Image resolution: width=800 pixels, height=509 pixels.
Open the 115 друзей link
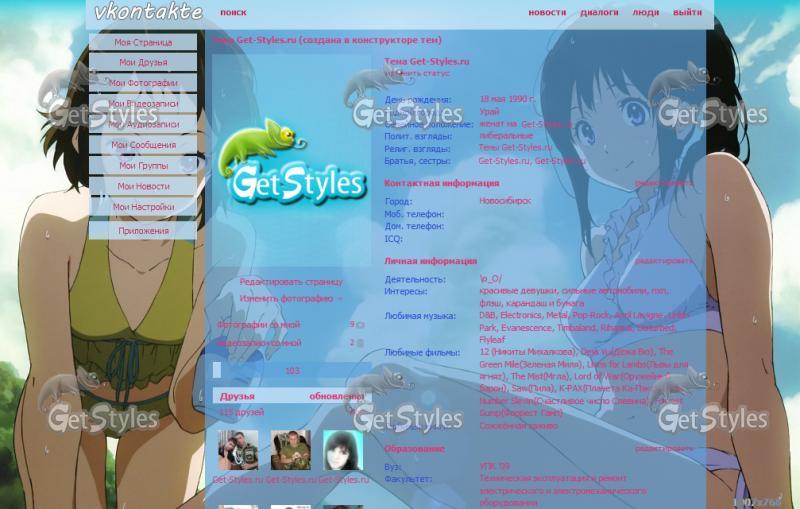pyautogui.click(x=241, y=412)
